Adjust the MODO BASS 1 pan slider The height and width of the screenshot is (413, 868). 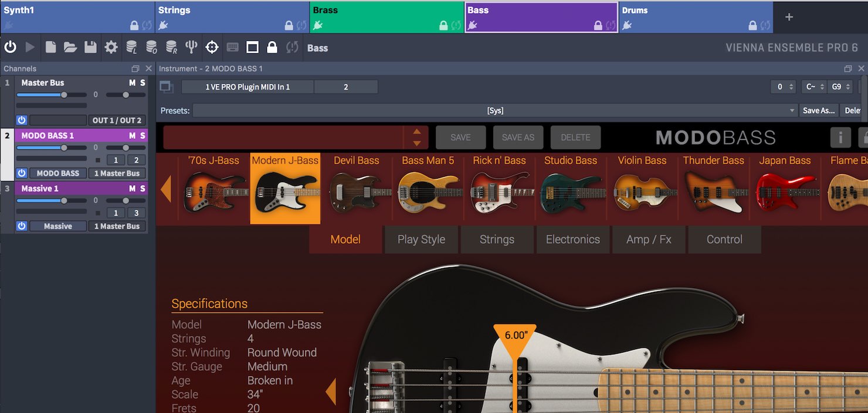126,148
